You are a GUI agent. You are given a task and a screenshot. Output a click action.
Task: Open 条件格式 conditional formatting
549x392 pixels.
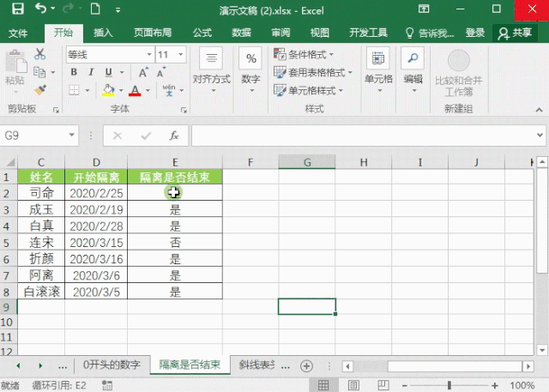tap(304, 54)
